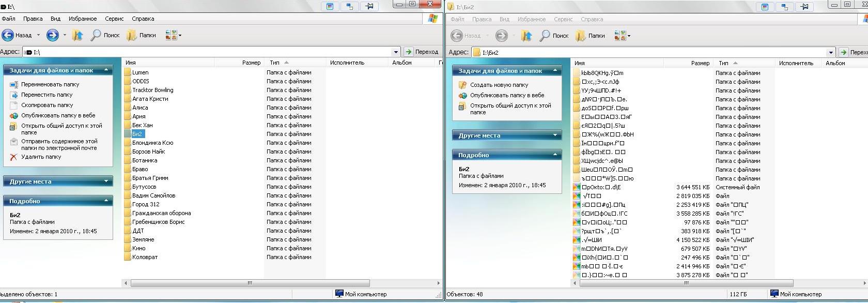
Task: Go back using Назад in the I:\ window
Action: (x=17, y=35)
